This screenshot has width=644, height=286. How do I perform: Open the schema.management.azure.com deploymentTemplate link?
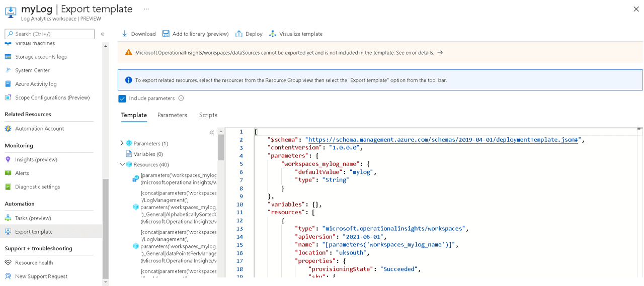444,140
